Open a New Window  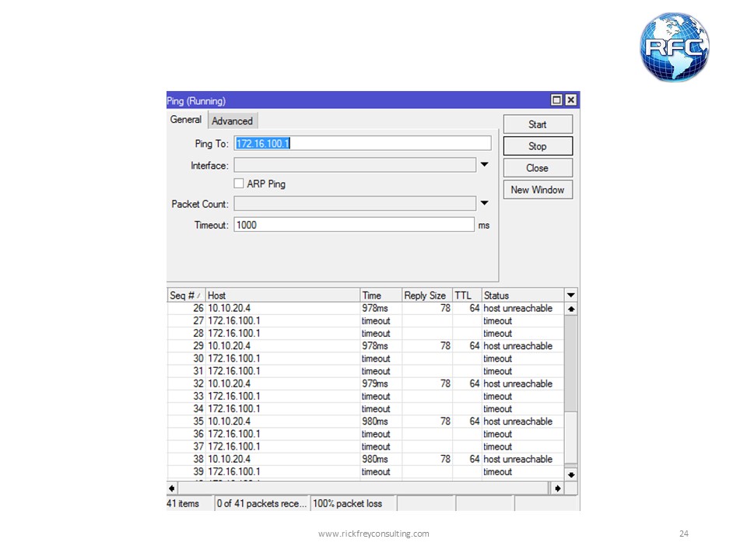[537, 189]
